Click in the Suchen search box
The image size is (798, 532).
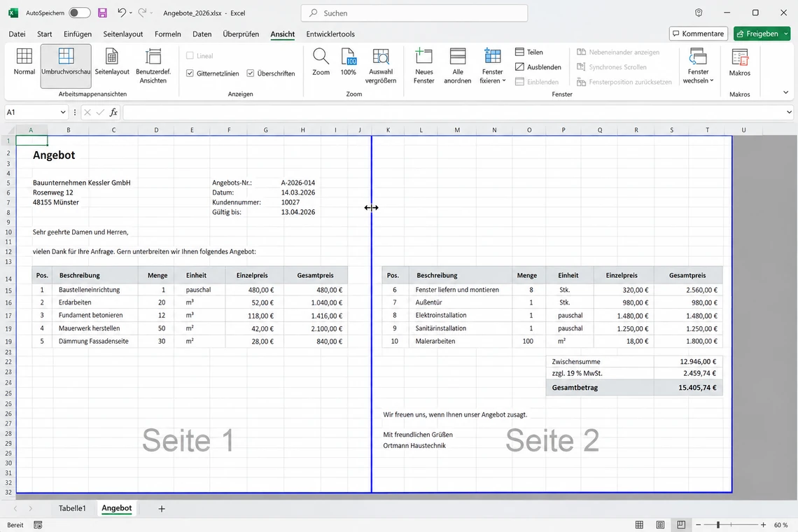pos(414,13)
